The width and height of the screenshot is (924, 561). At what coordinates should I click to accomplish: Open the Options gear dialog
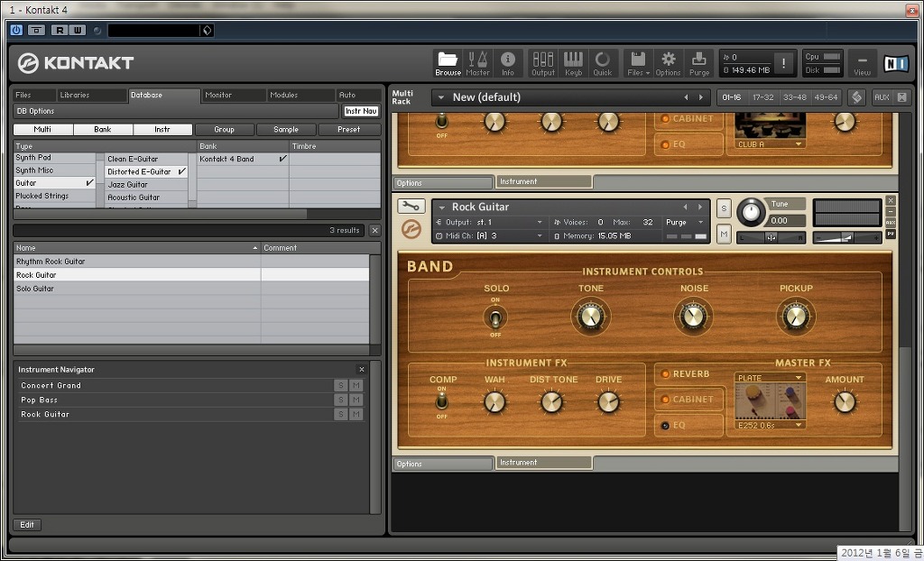(669, 63)
